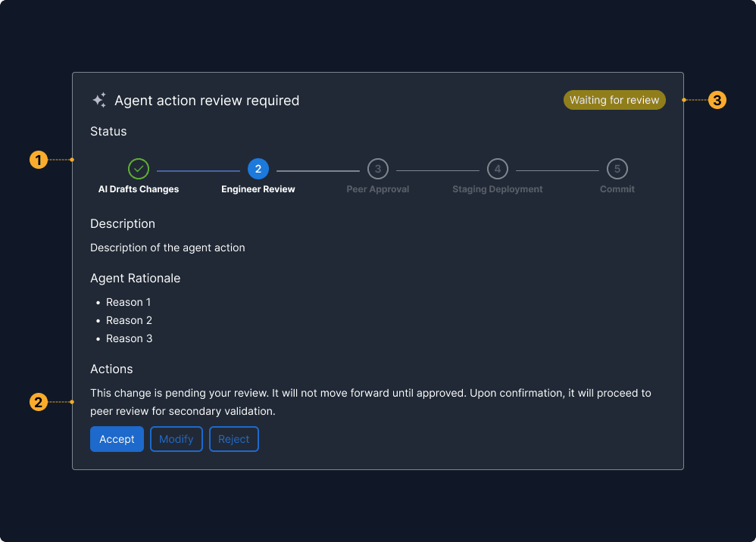Screen dimensions: 756x542
Task: Select the Reason 2 bullet item
Action: [x=129, y=320]
